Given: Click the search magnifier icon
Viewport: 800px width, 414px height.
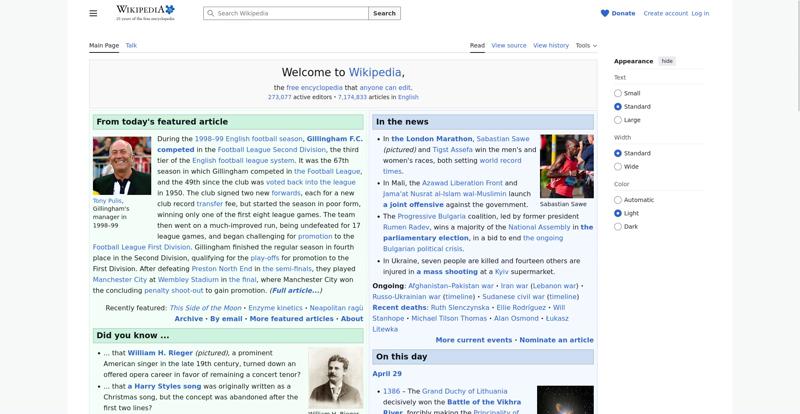Looking at the screenshot, I should click(x=210, y=13).
